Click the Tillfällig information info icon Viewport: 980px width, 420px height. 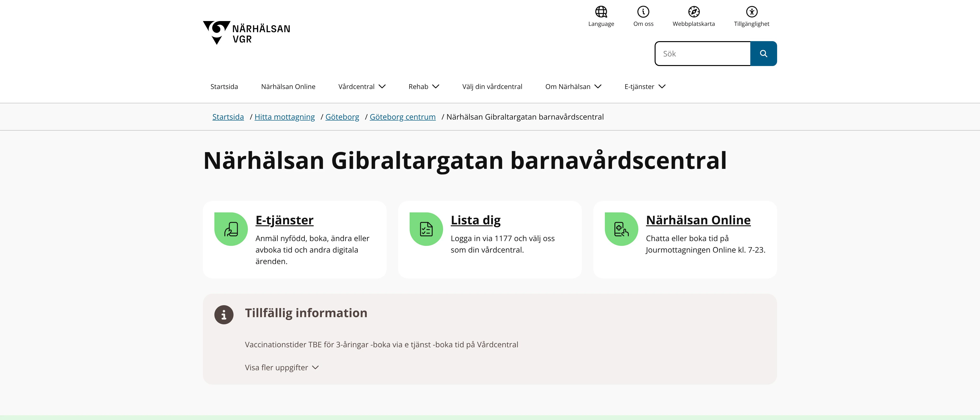224,315
